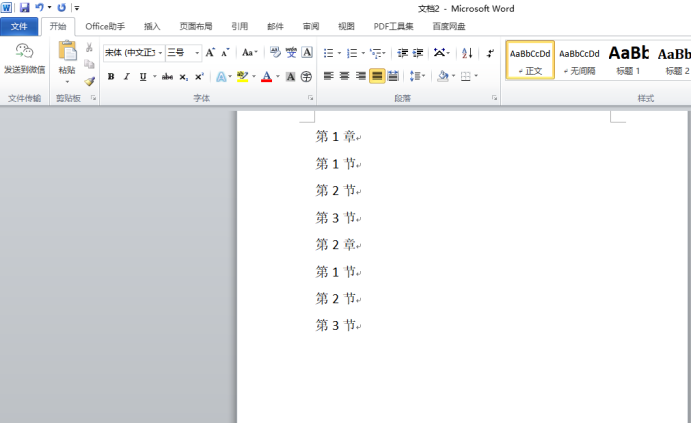692x423 pixels.
Task: Click the text line '第 2 章' in document
Action: (x=335, y=244)
